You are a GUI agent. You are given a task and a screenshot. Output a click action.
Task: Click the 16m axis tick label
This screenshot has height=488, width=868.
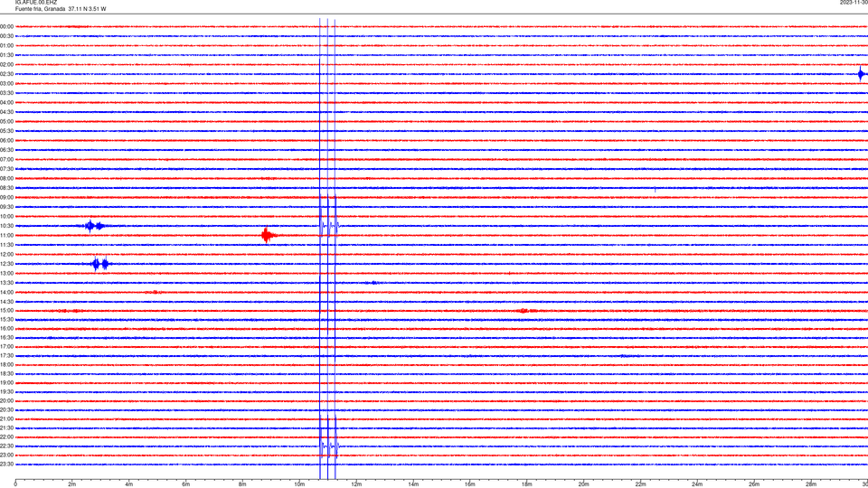pos(470,484)
